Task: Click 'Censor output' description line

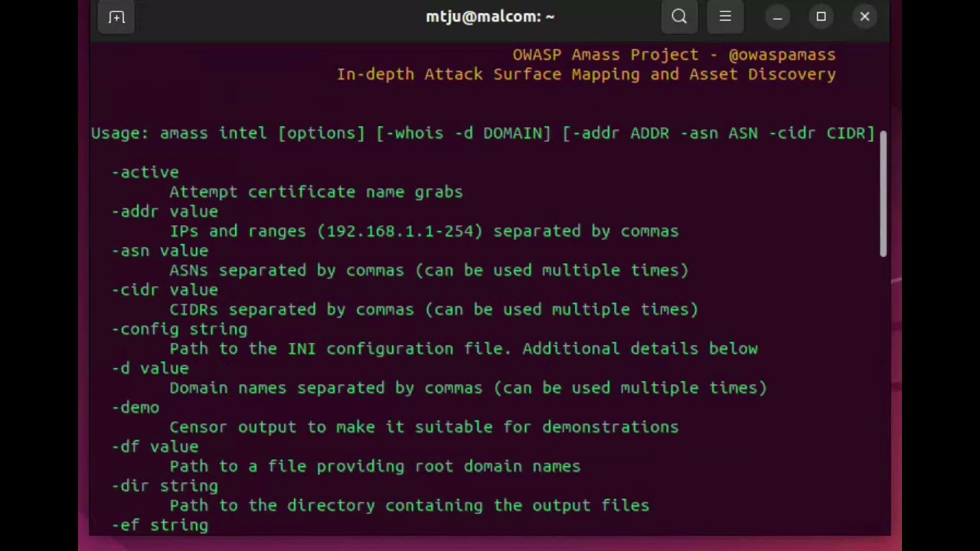Action: [x=424, y=427]
